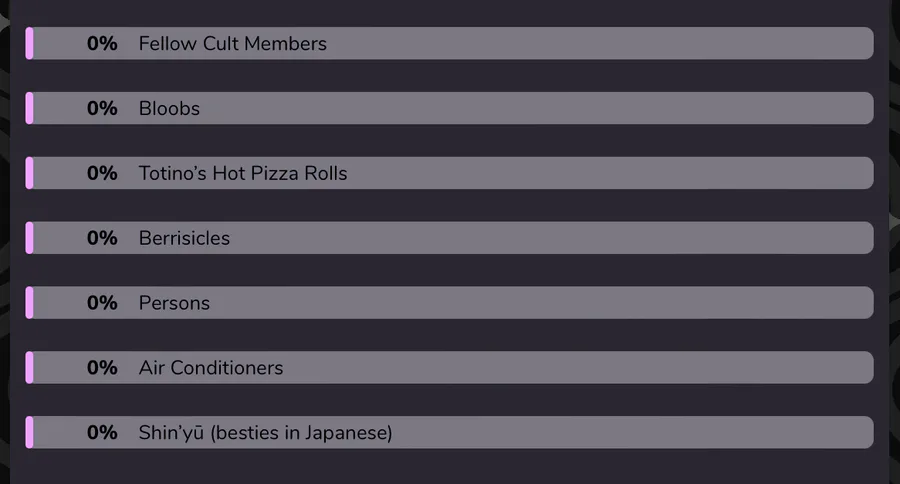Vote for Air Conditioners
Screen dimensions: 900x484
(449, 367)
